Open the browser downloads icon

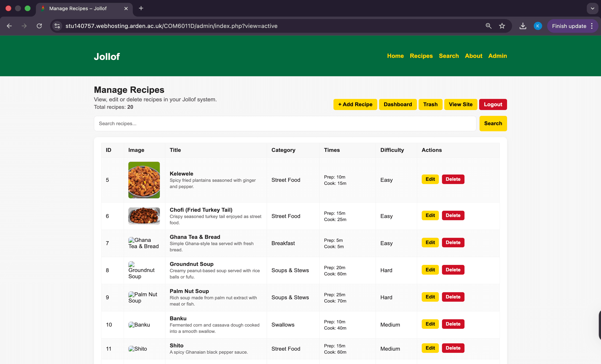(523, 26)
